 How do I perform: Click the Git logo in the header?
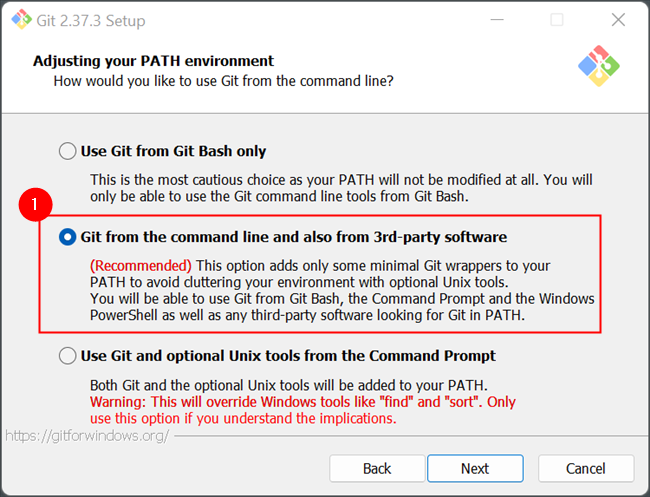598,66
